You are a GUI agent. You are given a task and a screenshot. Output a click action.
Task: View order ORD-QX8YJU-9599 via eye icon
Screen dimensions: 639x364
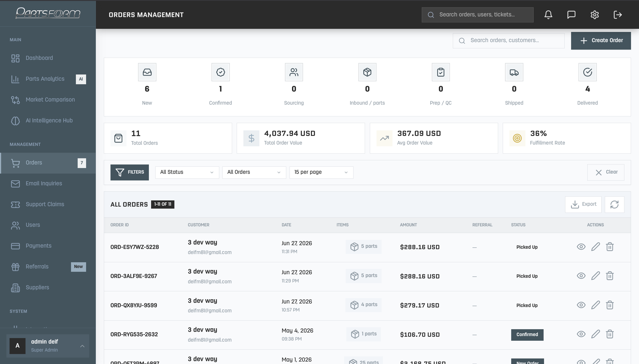coord(581,305)
